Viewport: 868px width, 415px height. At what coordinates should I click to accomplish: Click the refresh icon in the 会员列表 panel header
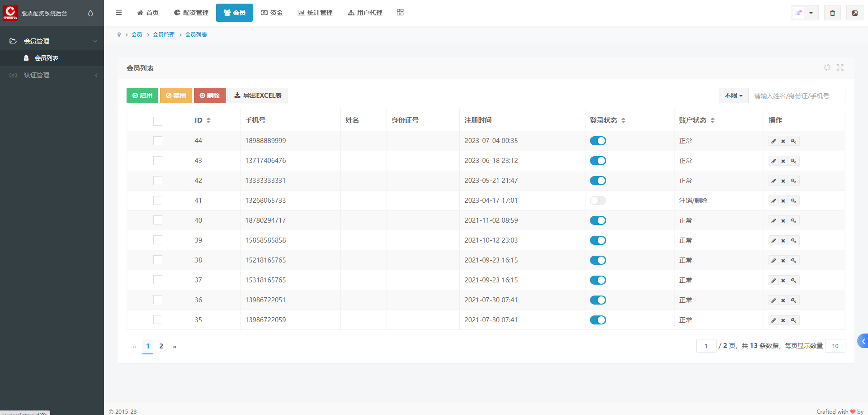click(x=827, y=67)
